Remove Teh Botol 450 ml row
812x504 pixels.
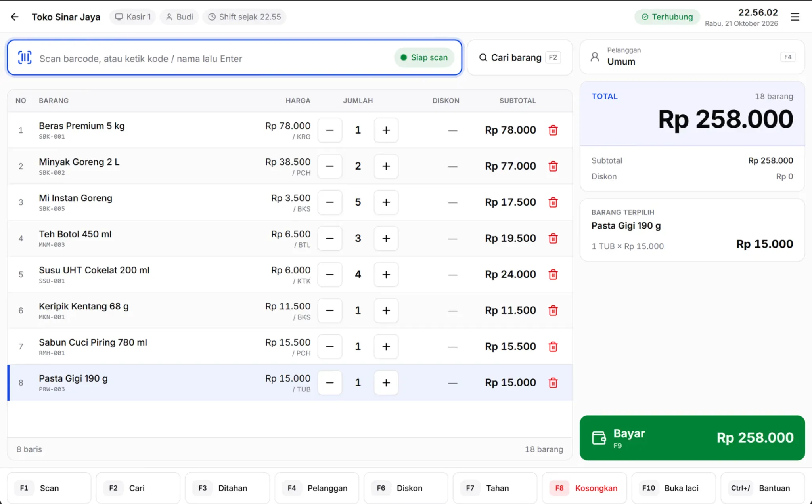click(553, 238)
